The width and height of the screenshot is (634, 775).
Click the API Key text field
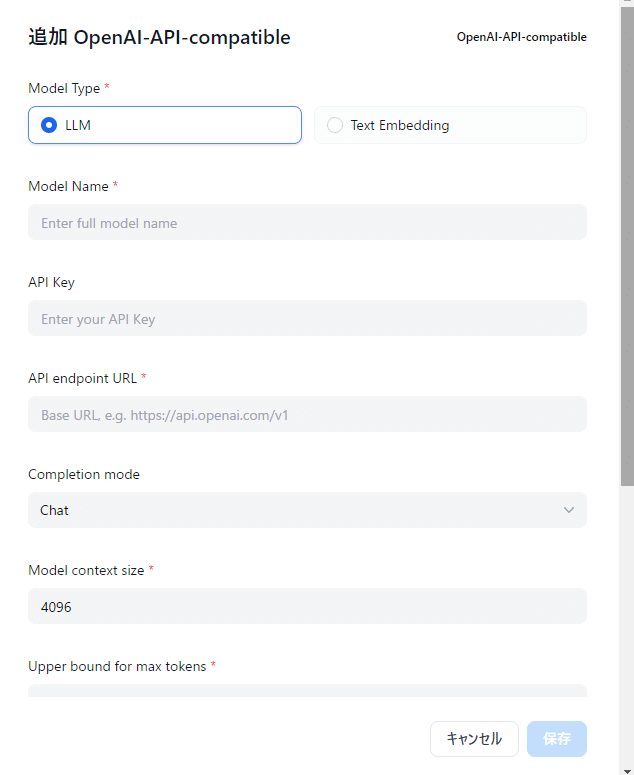click(x=306, y=319)
